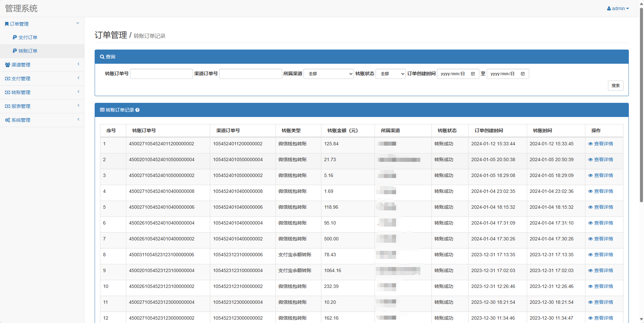Viewport: 644px width, 323px height.
Task: Click the 转账成功 status in row 7
Action: point(444,239)
